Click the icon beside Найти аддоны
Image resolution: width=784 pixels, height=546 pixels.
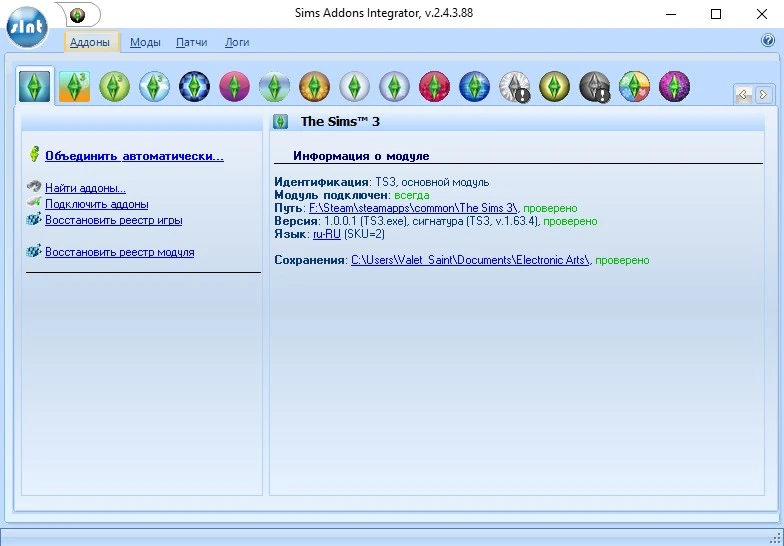click(x=34, y=186)
